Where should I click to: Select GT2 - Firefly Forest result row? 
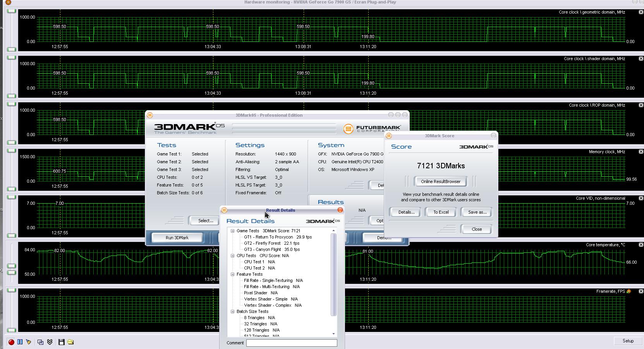pyautogui.click(x=271, y=243)
